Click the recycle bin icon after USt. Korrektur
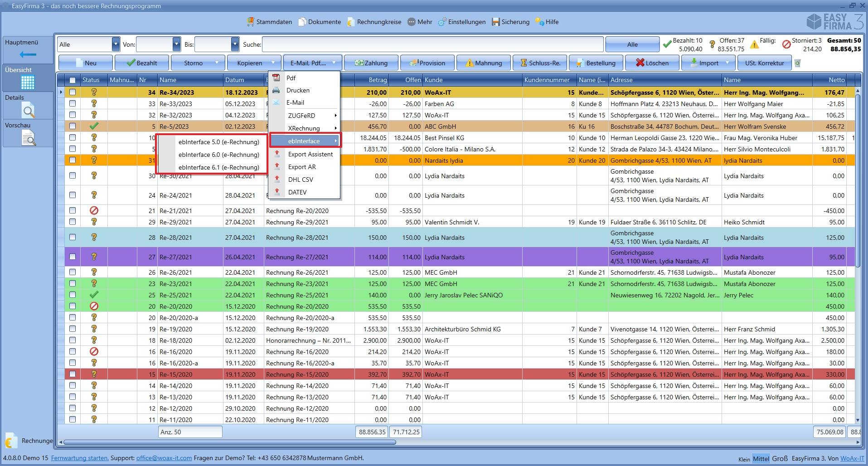The width and height of the screenshot is (868, 466). [797, 63]
